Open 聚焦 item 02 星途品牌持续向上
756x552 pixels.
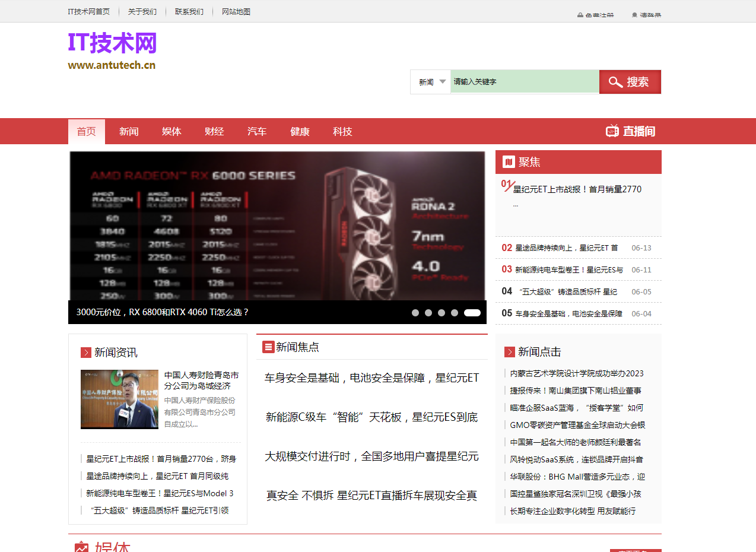[x=567, y=248]
